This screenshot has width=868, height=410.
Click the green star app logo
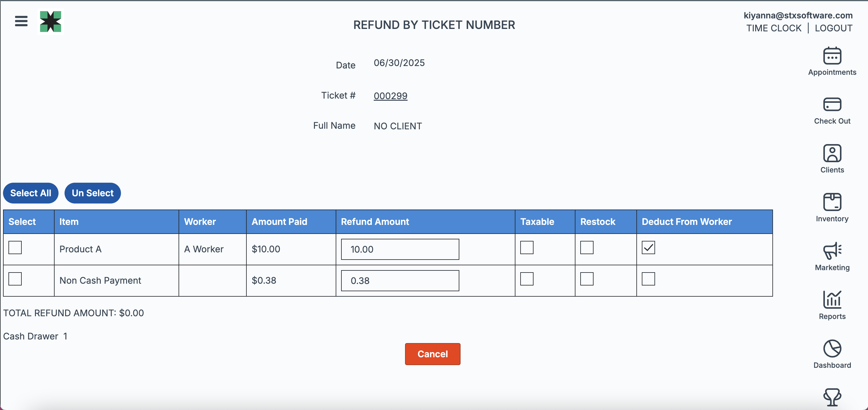pos(51,22)
